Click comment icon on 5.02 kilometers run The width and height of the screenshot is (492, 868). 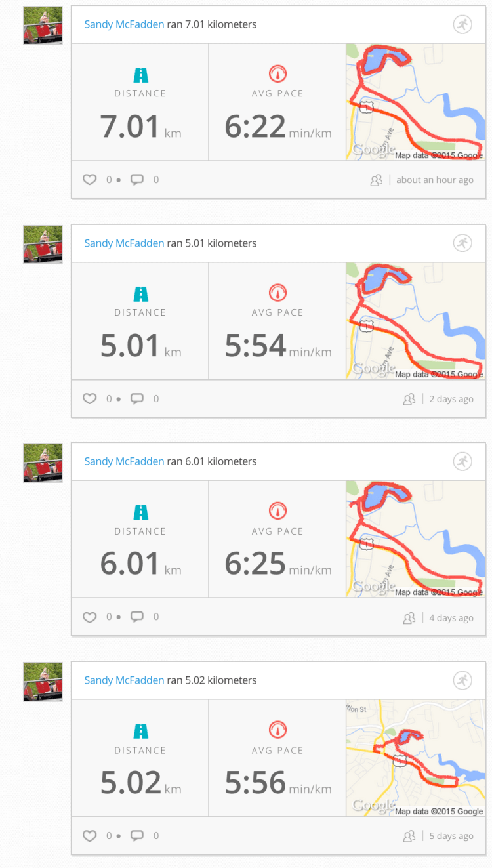137,836
